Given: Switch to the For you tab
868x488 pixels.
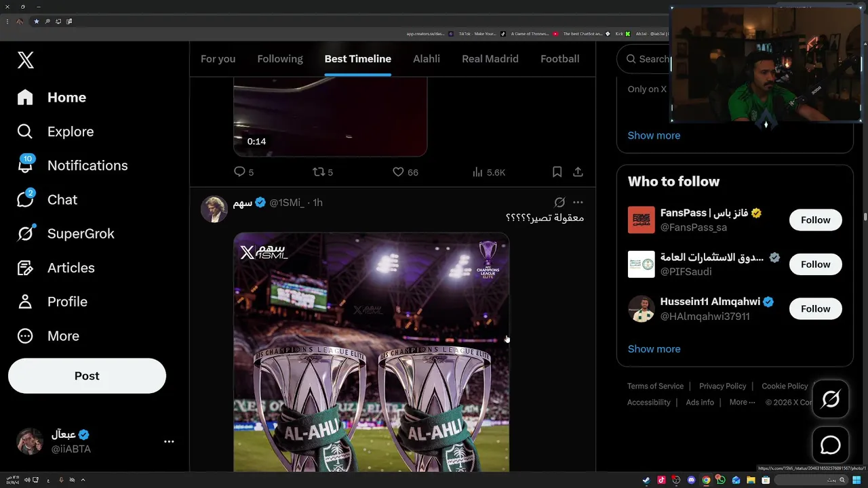Looking at the screenshot, I should tap(218, 59).
